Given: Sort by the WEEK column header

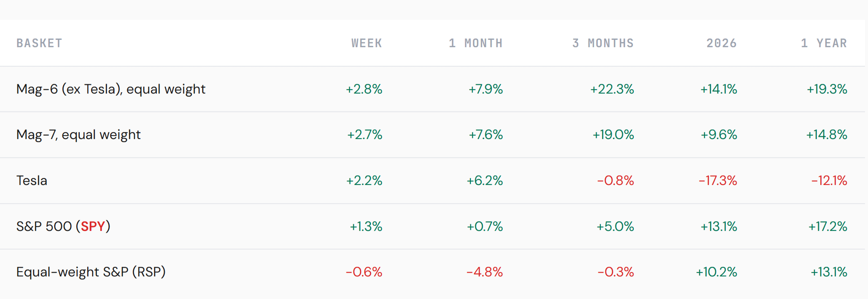Looking at the screenshot, I should 367,43.
